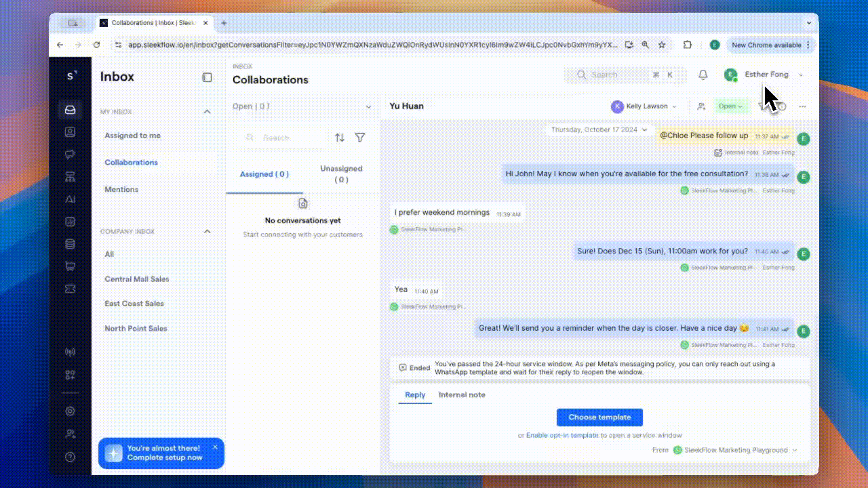Open the Collaborations inbox
This screenshot has width=868, height=488.
pyautogui.click(x=131, y=163)
